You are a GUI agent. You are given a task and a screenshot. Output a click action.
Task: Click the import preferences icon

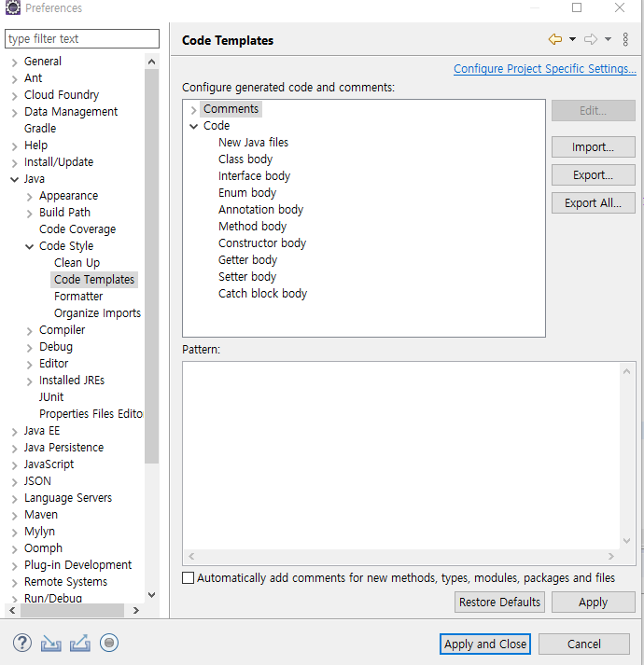pyautogui.click(x=51, y=644)
